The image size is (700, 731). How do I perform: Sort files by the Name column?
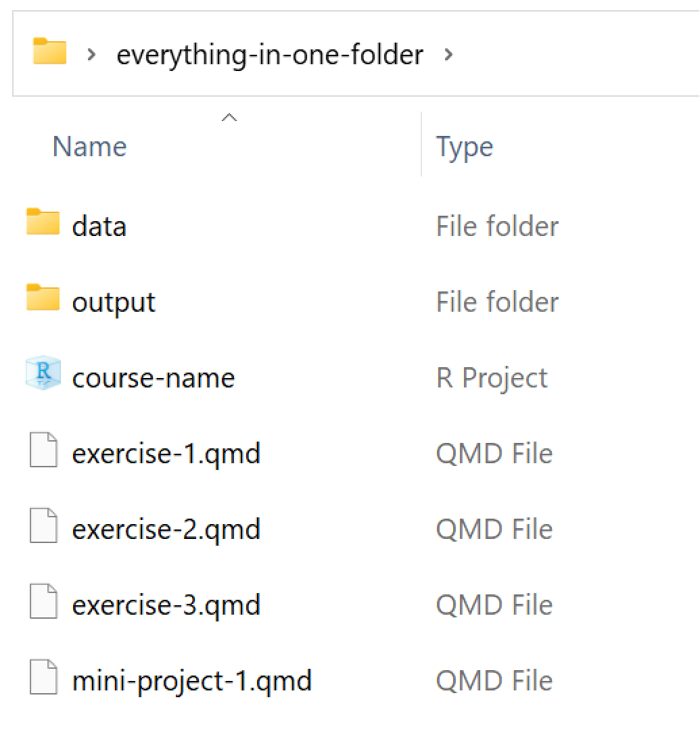89,147
